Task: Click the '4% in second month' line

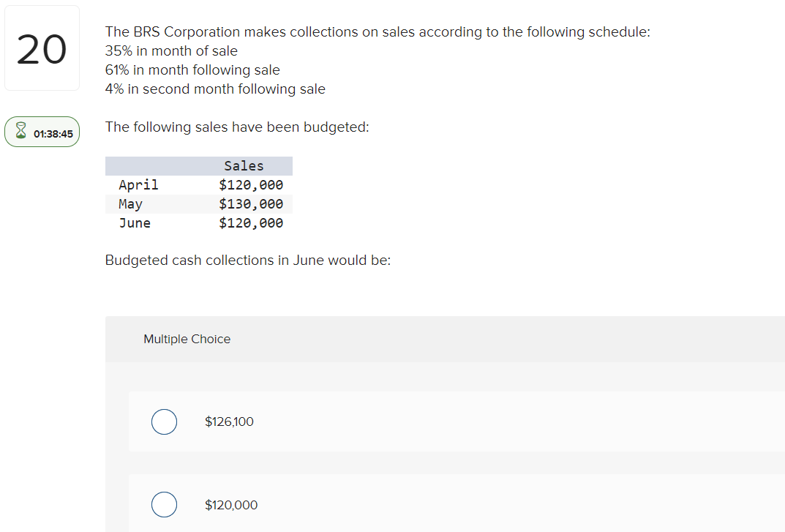Action: [215, 89]
